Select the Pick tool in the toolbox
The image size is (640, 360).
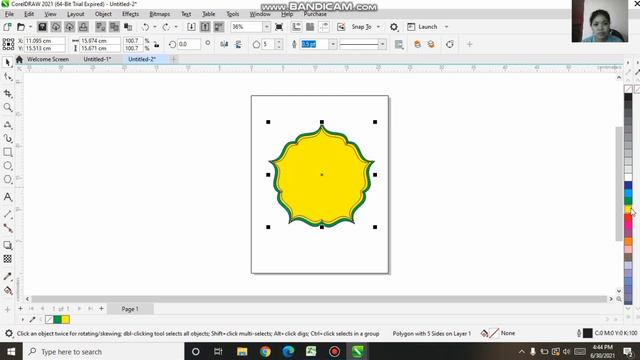7,62
